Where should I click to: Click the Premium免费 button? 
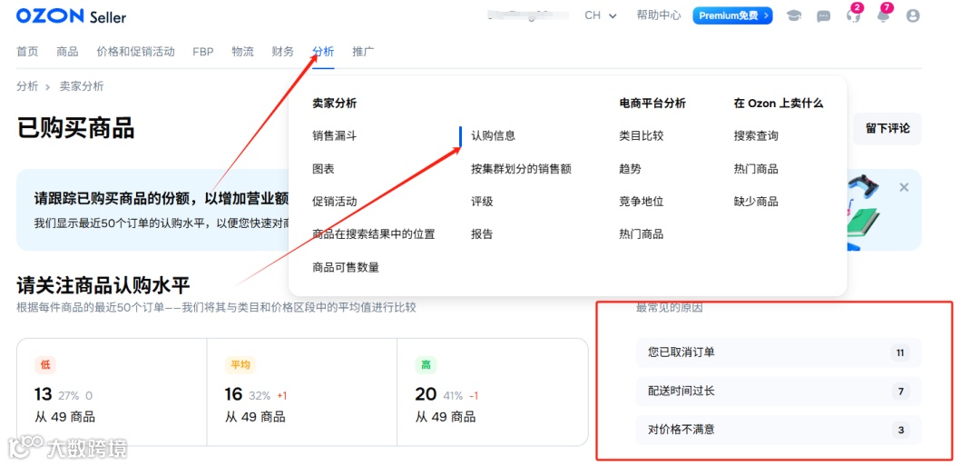point(732,15)
